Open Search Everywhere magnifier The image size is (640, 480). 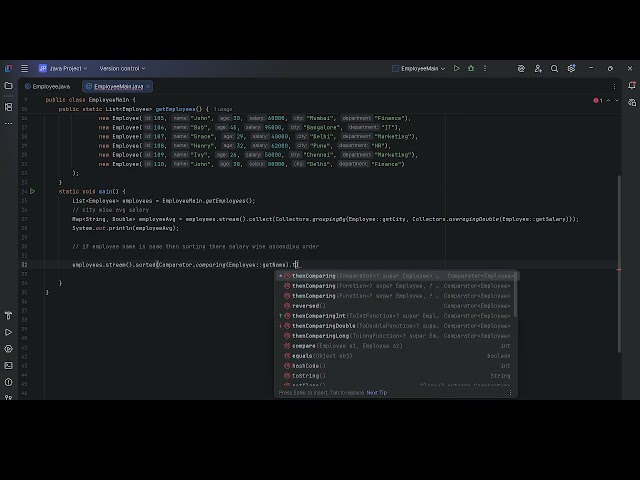tap(554, 69)
